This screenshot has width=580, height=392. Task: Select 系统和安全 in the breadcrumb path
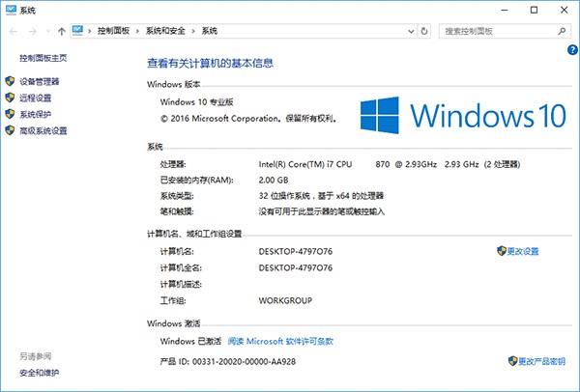(x=165, y=31)
